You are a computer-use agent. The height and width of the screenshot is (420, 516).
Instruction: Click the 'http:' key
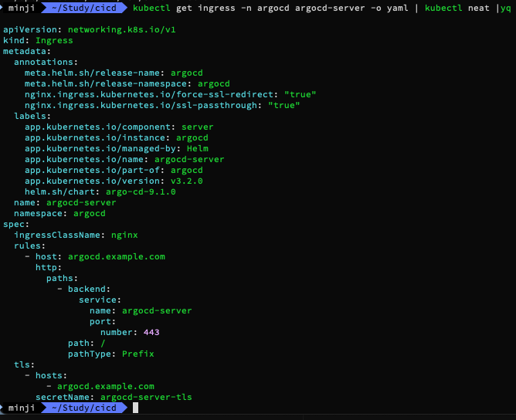tap(49, 267)
